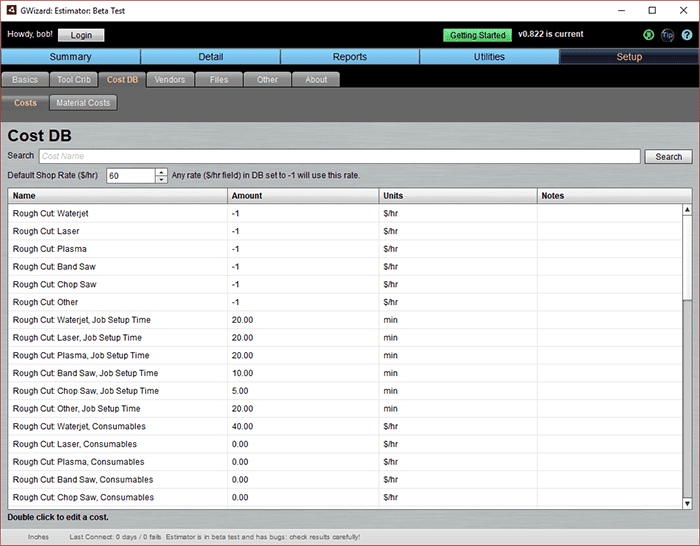The image size is (700, 546).
Task: Select Rough Cut: Chop Saw, Job Setup Time
Action: click(x=345, y=391)
